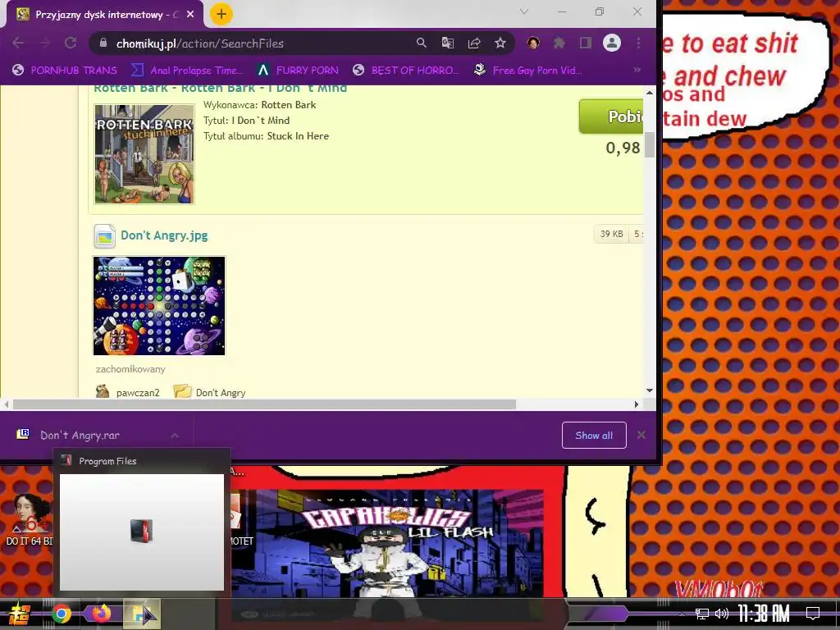Open the DO IT 64 BIT desktop icon
The height and width of the screenshot is (630, 840).
coord(29,519)
